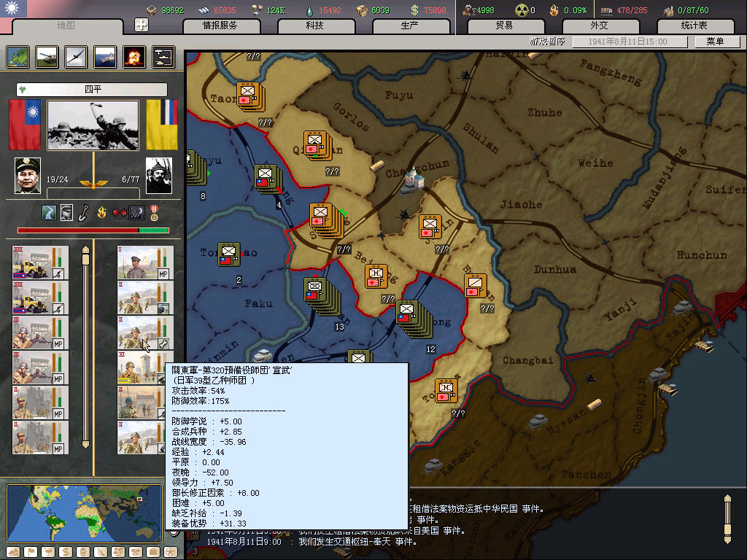Screen dimensions: 747x560
Task: Click log entry 我们发生交通枢纽-奉天 事件
Action: pyautogui.click(x=358, y=542)
